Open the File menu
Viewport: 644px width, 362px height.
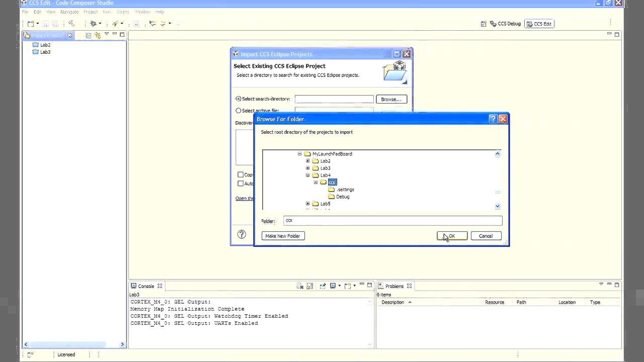[25, 12]
